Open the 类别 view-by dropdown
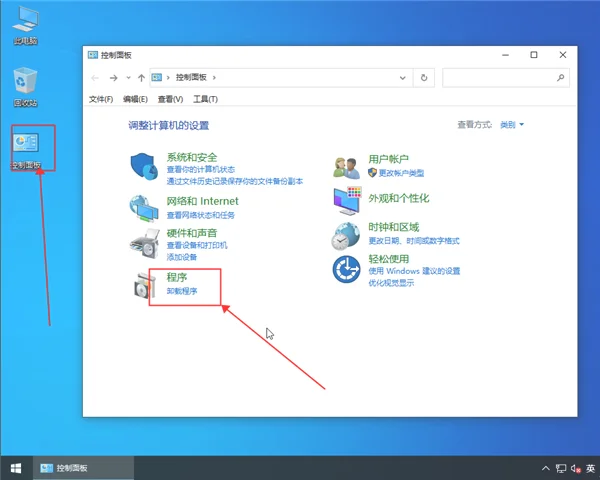Viewport: 600px width, 480px height. [512, 125]
